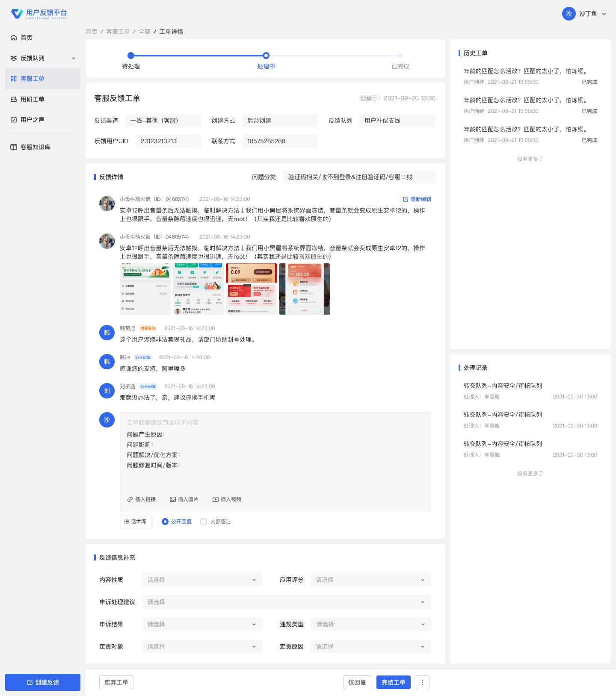Click the 用户反馈平台 logo icon
The width and height of the screenshot is (616, 696).
[x=17, y=14]
